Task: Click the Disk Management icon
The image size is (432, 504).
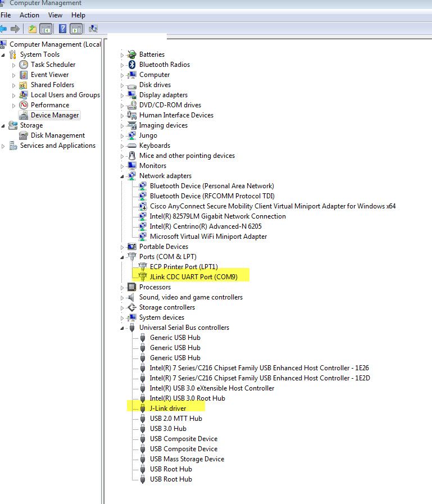Action: [x=24, y=135]
